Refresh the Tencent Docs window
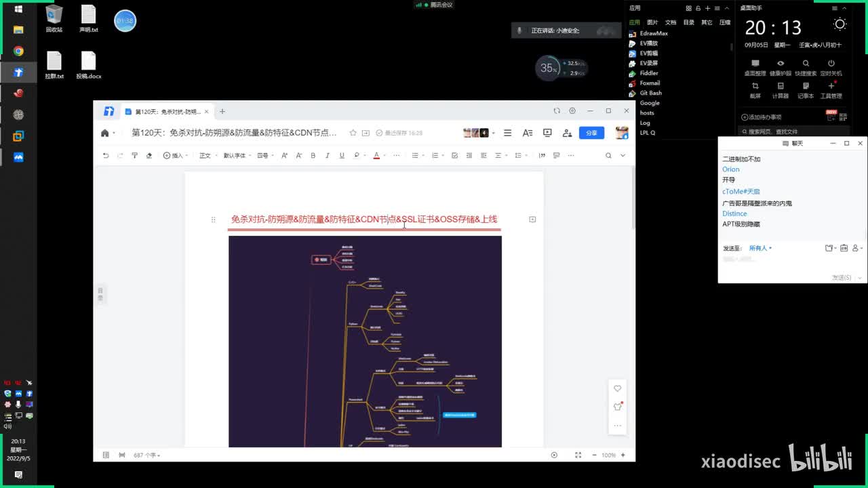868x488 pixels. pos(557,111)
